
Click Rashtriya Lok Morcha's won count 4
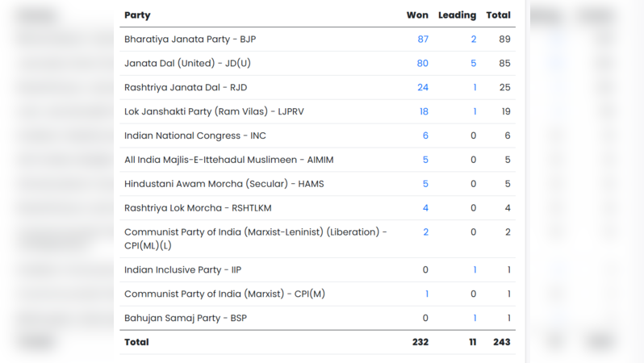[x=425, y=208]
